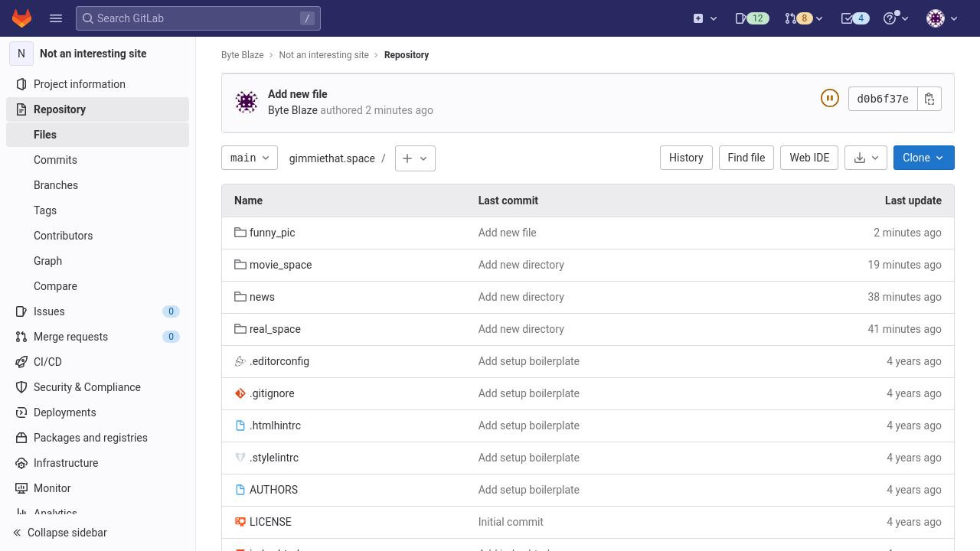Image resolution: width=980 pixels, height=551 pixels.
Task: Open the create new plus menu
Action: [x=705, y=18]
